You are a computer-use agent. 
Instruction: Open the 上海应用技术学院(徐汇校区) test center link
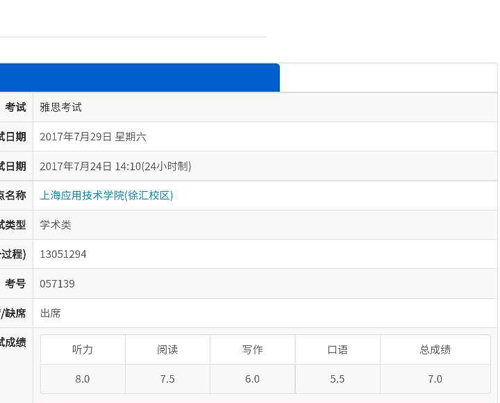click(x=106, y=195)
